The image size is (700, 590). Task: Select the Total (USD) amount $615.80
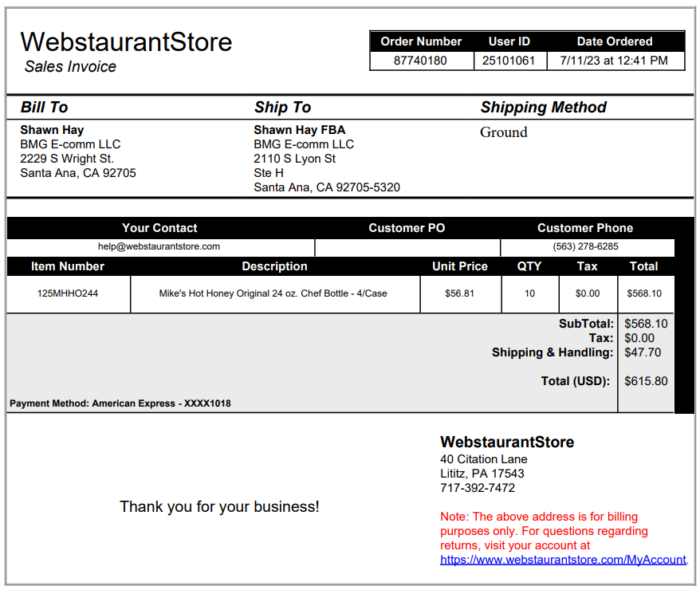pyautogui.click(x=646, y=380)
